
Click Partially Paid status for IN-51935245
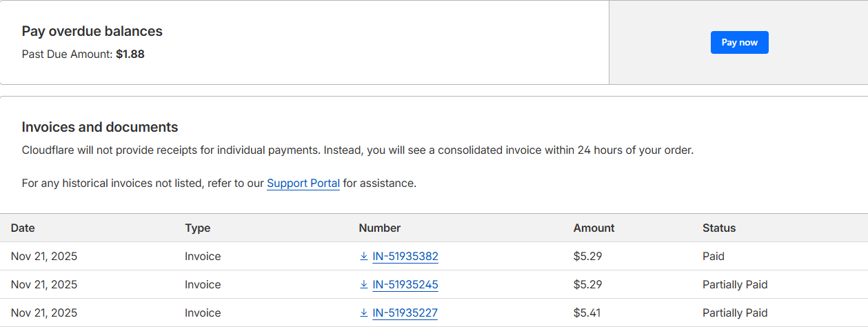[735, 285]
